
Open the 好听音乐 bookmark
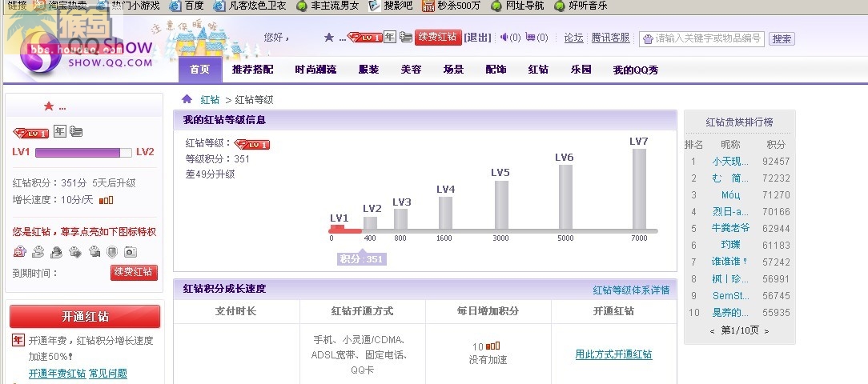coord(581,6)
